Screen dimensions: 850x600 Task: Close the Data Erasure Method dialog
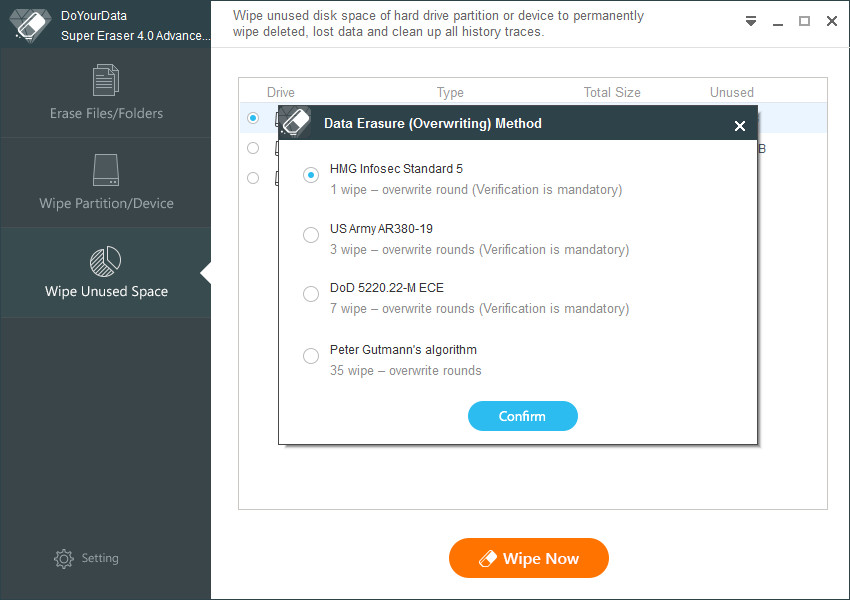coord(739,126)
